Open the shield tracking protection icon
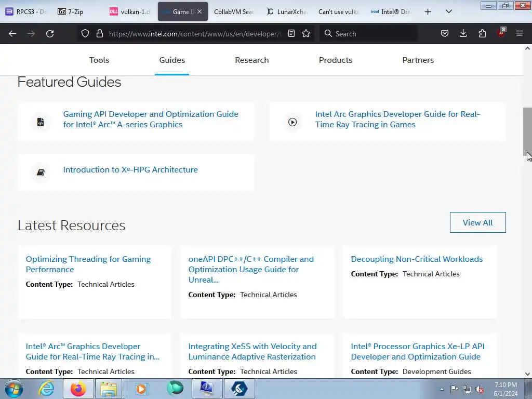The width and height of the screenshot is (532, 399). [85, 33]
